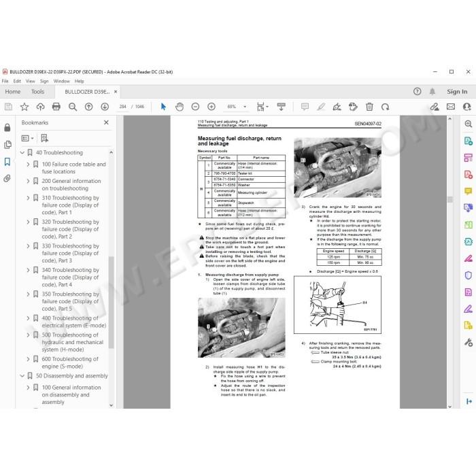
Task: Click scroll down arrow of document
Action: click(450, 406)
